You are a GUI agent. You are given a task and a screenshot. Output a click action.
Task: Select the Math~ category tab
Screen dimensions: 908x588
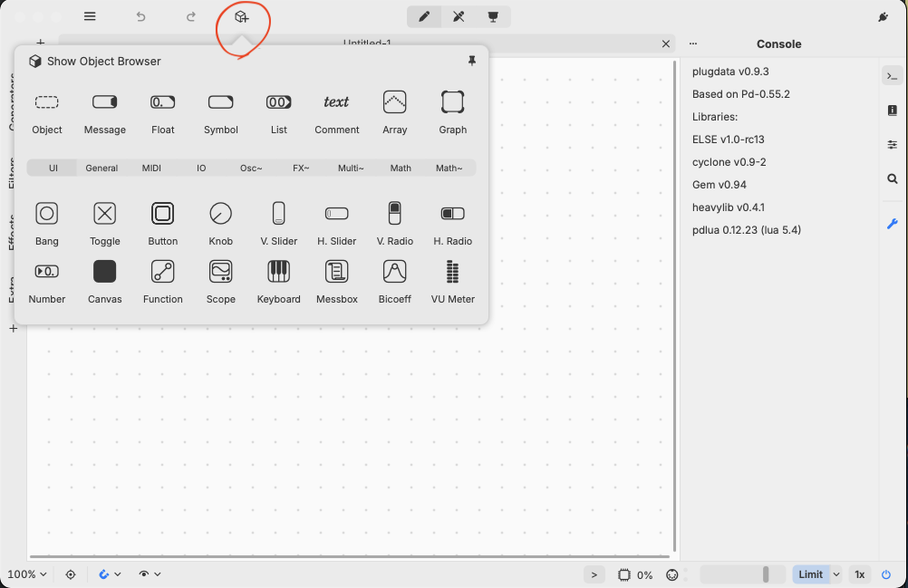(449, 168)
